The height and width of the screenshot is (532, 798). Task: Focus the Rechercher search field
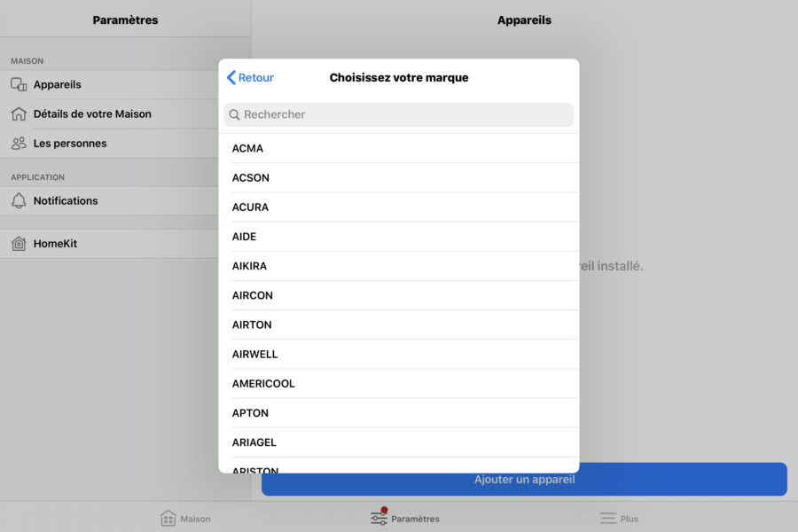coord(399,114)
